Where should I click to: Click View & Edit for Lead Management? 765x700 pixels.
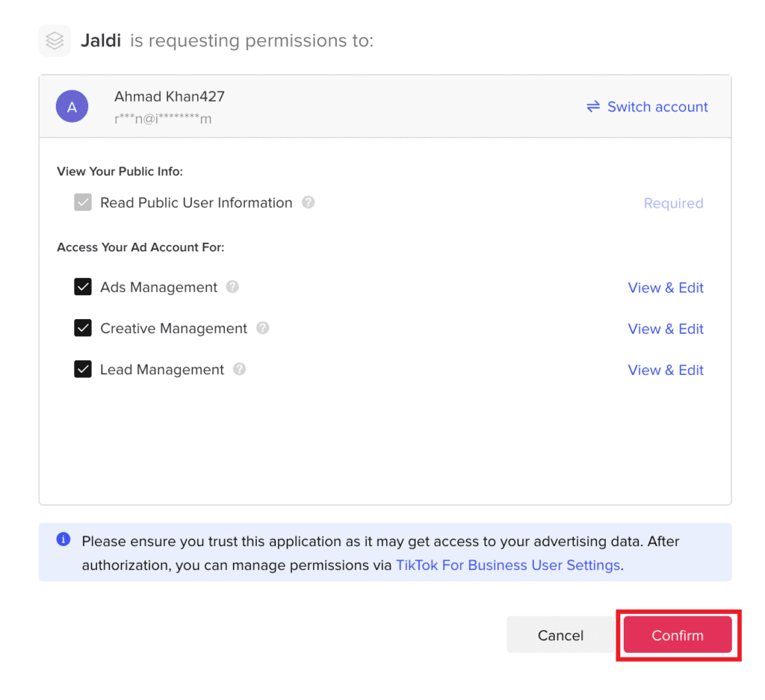pos(665,370)
